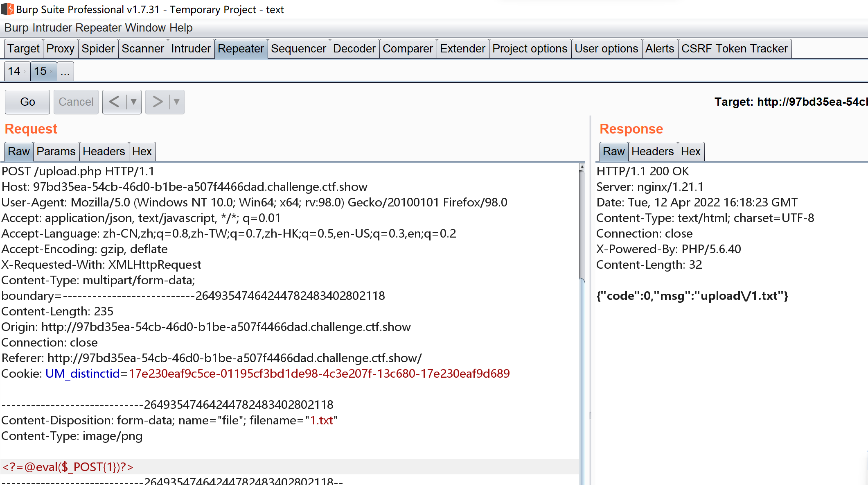Screen dimensions: 868x485
Task: Click scroll-up arrow of request editor scrollbar
Action: [582, 167]
